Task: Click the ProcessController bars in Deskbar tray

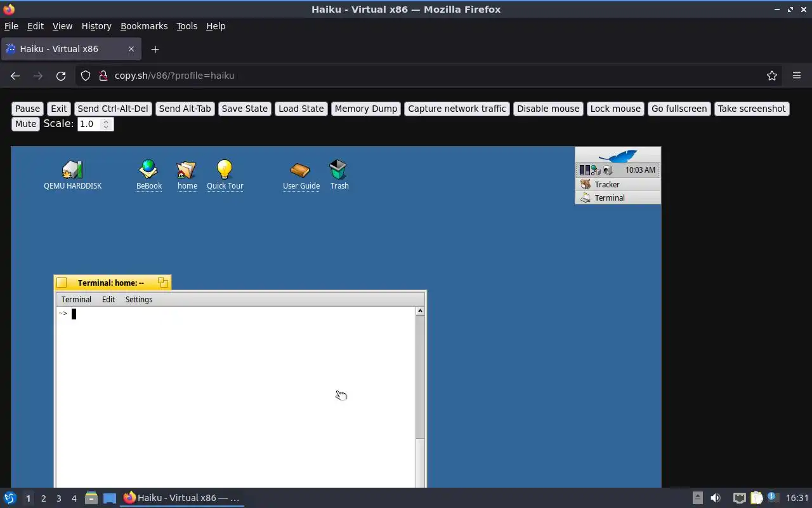Action: (x=584, y=170)
